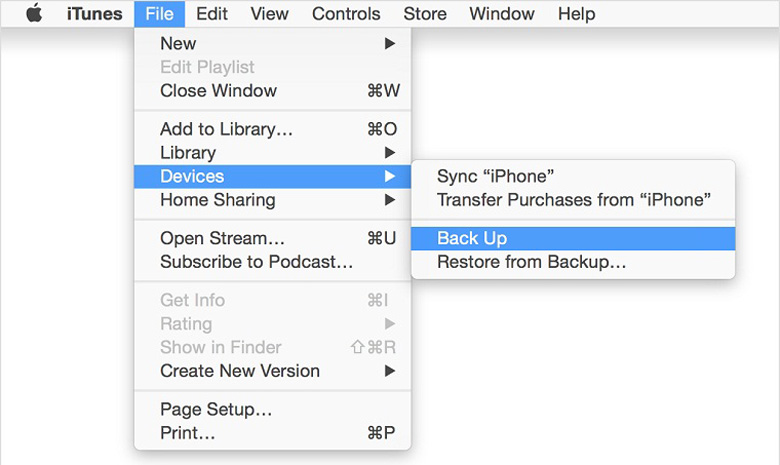Viewport: 780px width, 465px height.
Task: Open the Store menu
Action: (x=424, y=14)
